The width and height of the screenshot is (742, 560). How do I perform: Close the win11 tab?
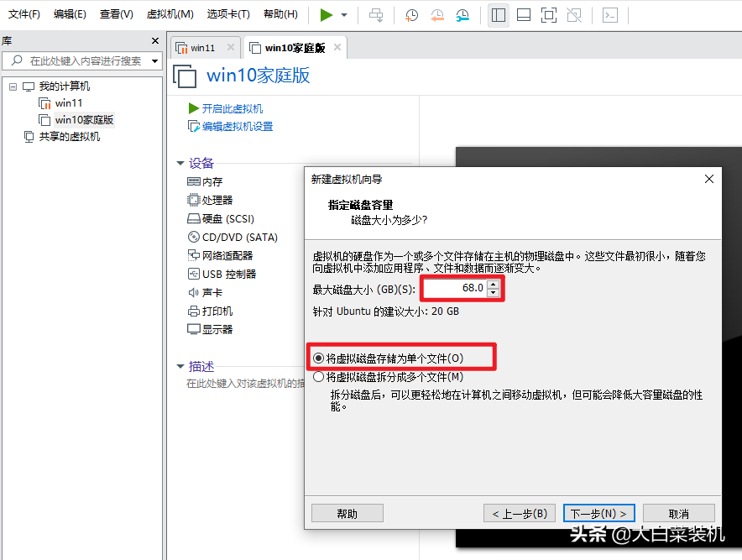tap(231, 47)
